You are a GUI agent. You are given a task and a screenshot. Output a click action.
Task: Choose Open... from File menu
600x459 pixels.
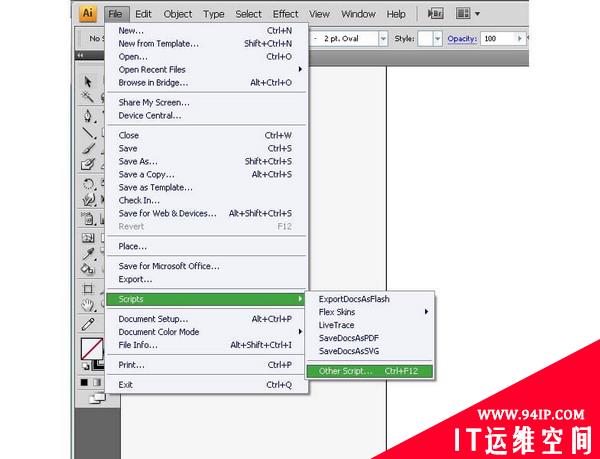(206, 56)
